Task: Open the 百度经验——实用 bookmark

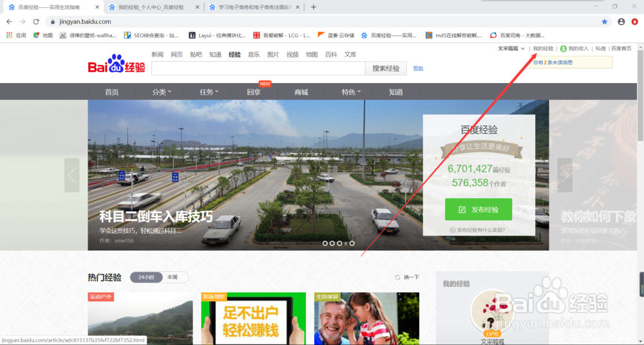Action: 389,35
